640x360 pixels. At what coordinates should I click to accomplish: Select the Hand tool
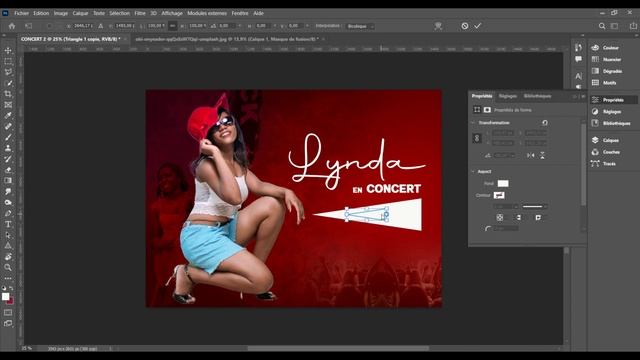(8, 257)
